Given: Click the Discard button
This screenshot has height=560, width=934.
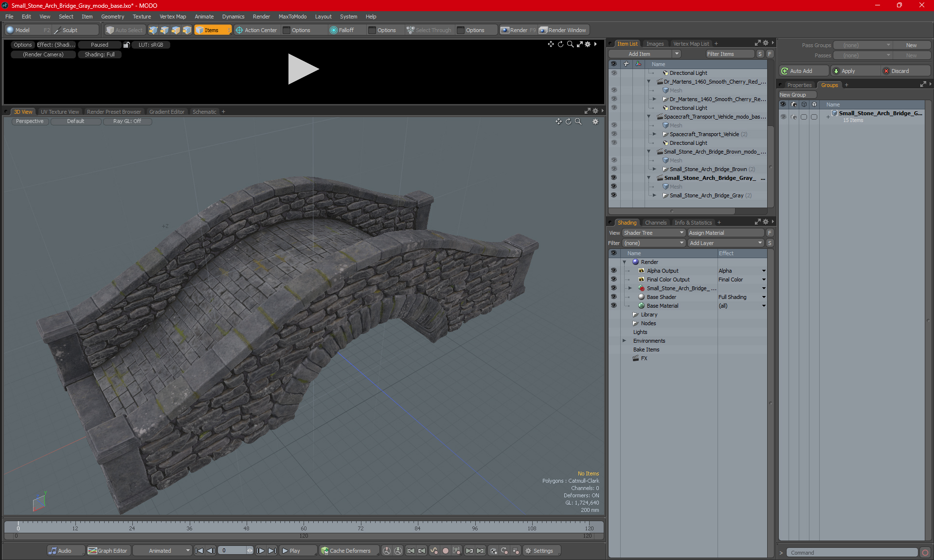Looking at the screenshot, I should coord(906,71).
